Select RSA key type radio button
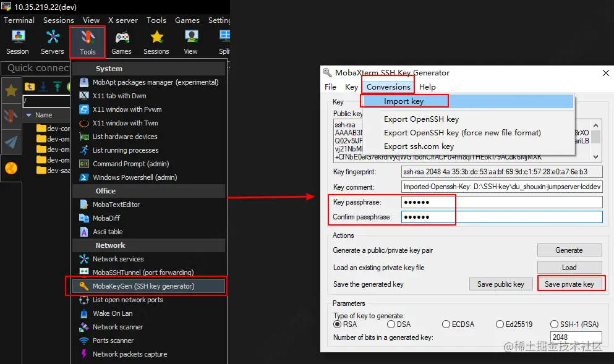The width and height of the screenshot is (614, 364). pyautogui.click(x=337, y=324)
